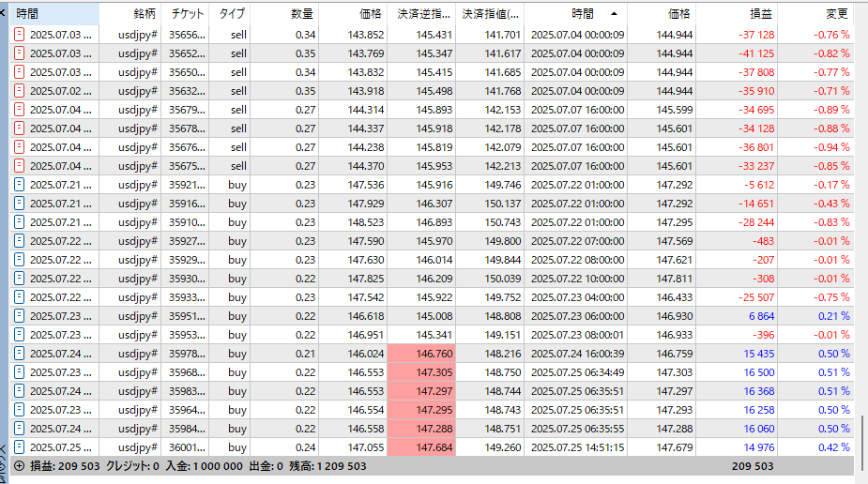The image size is (868, 484).
Task: Click buy deal icon for ticket 35978
Action: click(19, 354)
